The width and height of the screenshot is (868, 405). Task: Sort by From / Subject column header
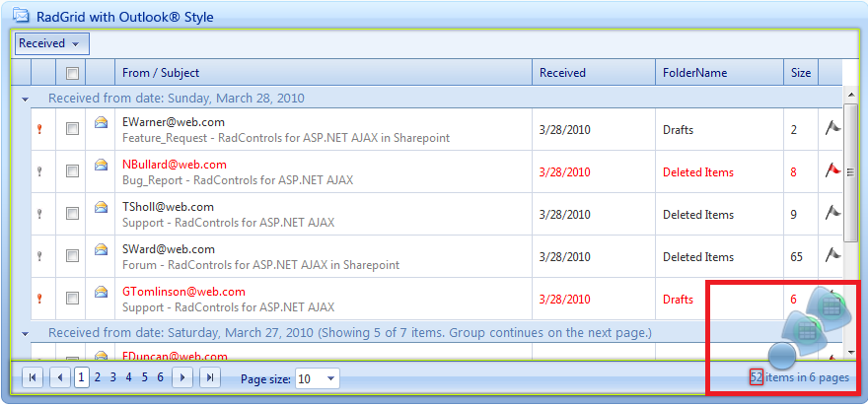point(161,73)
